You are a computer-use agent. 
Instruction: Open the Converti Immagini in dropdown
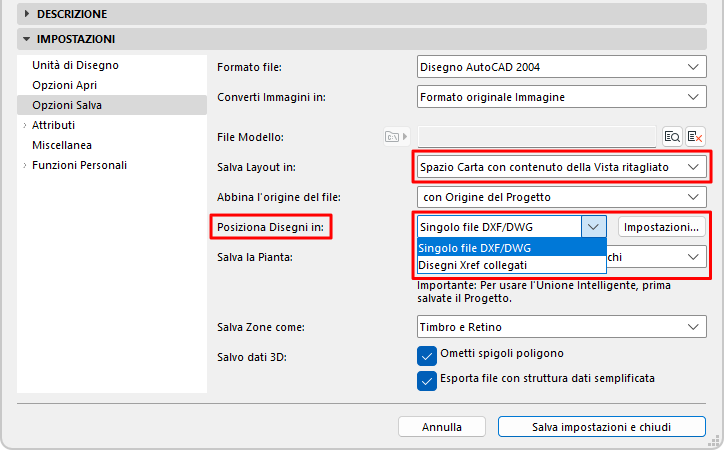[561, 97]
